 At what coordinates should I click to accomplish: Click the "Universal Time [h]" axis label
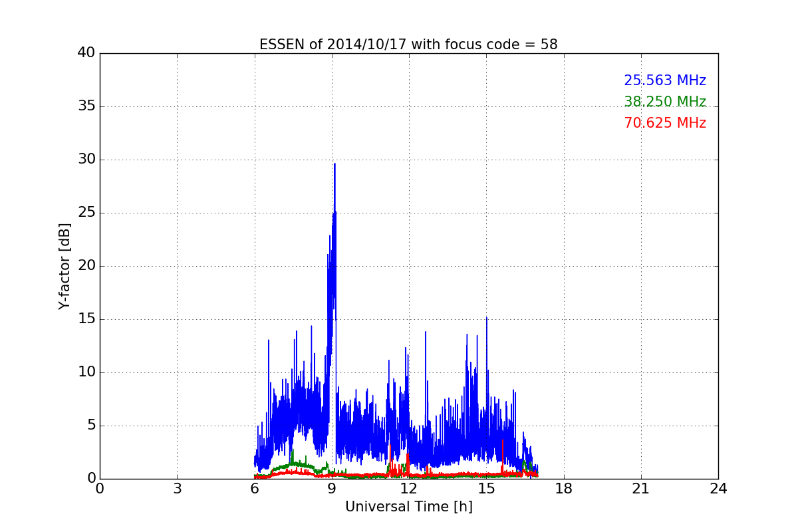[409, 507]
